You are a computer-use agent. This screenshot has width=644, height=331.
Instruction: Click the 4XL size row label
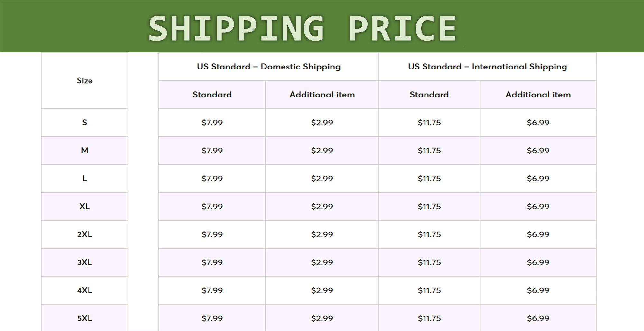(85, 290)
